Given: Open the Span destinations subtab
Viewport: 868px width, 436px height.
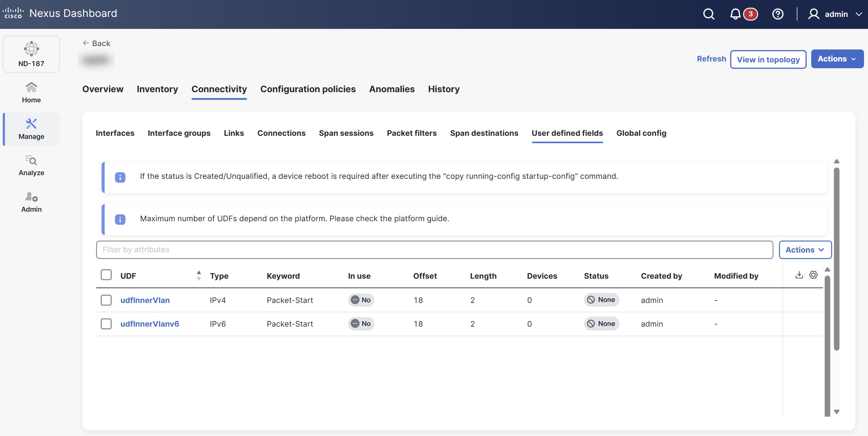Looking at the screenshot, I should tap(484, 133).
